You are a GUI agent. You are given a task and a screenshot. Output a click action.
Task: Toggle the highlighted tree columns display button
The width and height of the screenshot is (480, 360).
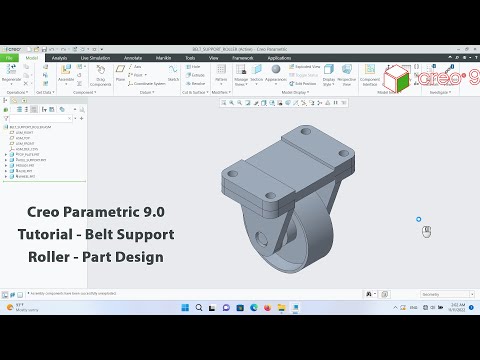(x=34, y=109)
